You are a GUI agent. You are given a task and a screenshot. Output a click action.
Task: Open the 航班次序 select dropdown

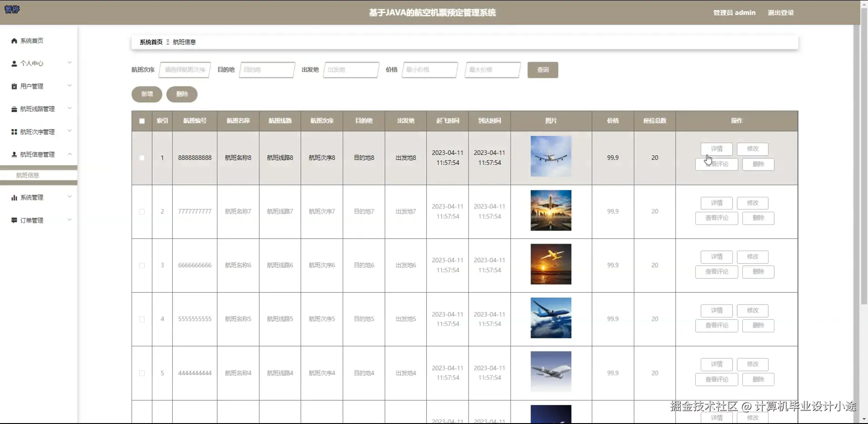185,70
